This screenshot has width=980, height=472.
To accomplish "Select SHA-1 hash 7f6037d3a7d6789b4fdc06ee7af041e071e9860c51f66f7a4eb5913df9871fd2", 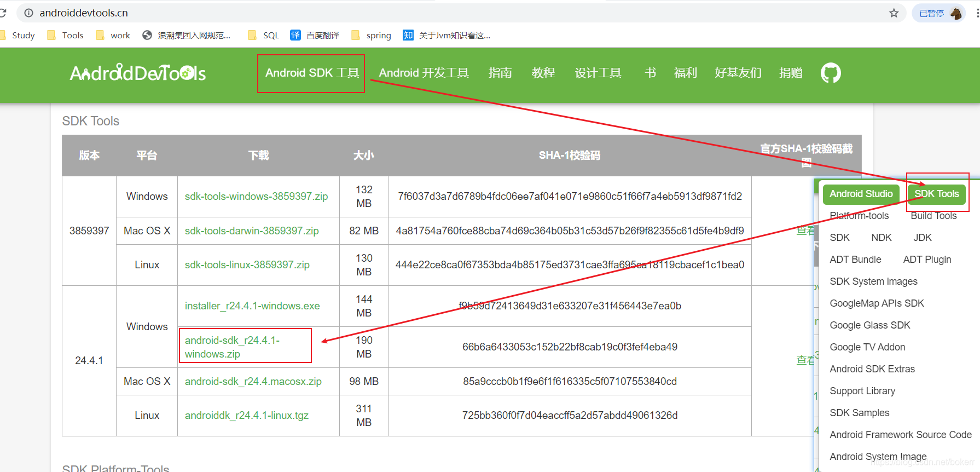I will click(570, 197).
